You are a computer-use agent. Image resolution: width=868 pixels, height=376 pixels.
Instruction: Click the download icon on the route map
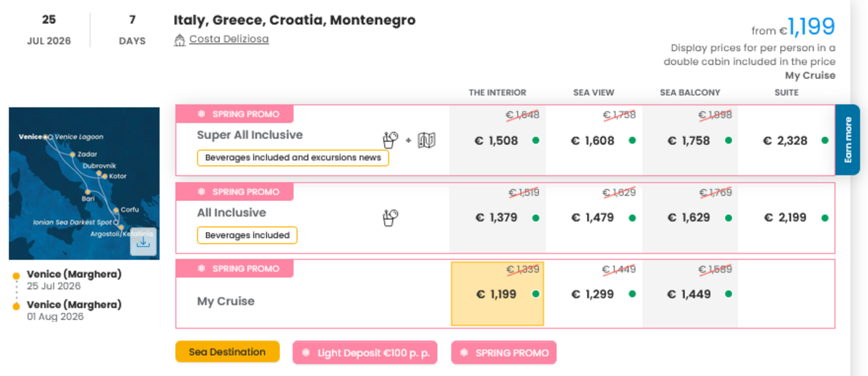click(x=143, y=241)
